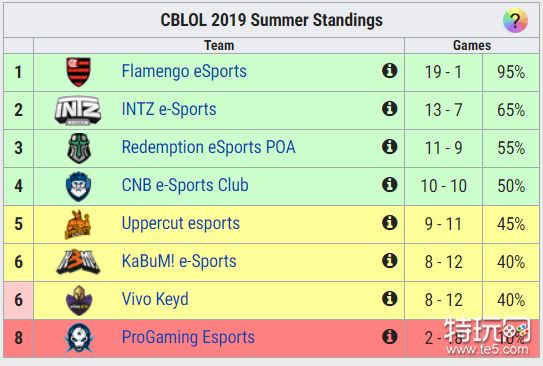
Task: Click the Uppercut esports orange logo
Action: click(78, 224)
